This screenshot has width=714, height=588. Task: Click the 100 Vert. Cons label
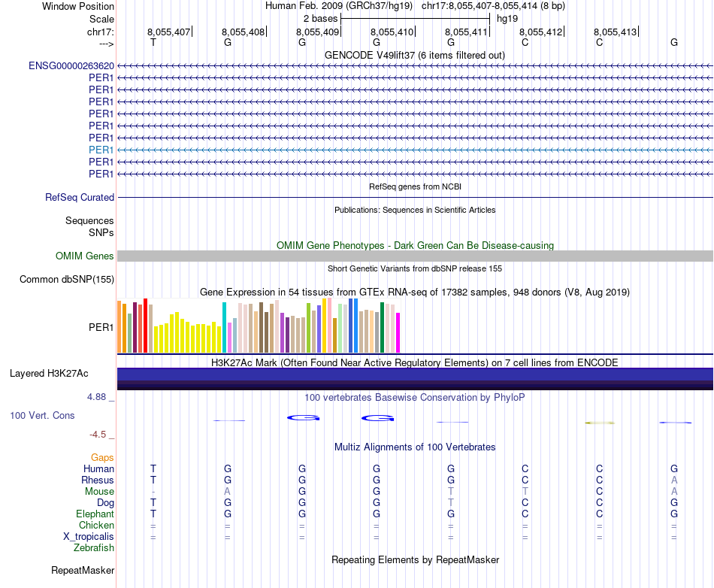point(42,415)
